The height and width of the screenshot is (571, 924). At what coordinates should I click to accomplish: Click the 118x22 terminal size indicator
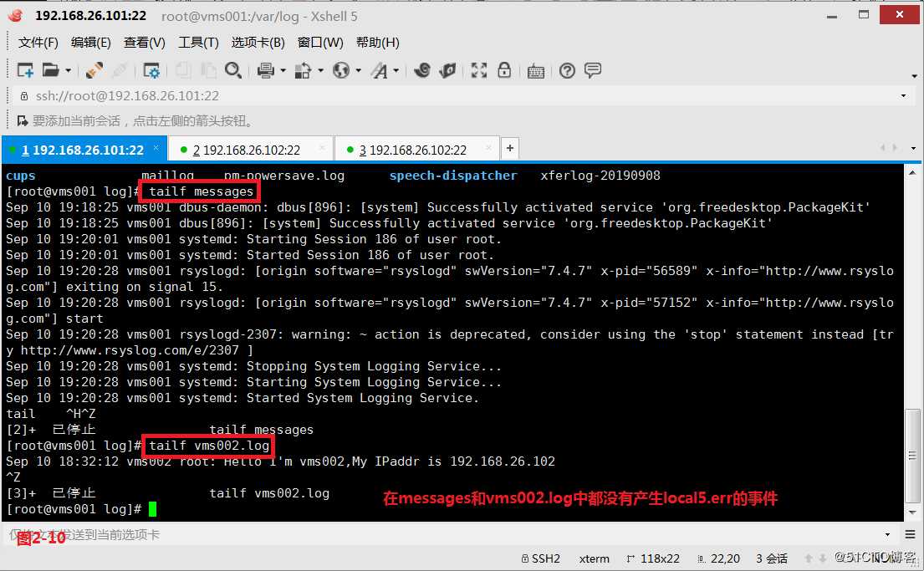click(x=653, y=558)
